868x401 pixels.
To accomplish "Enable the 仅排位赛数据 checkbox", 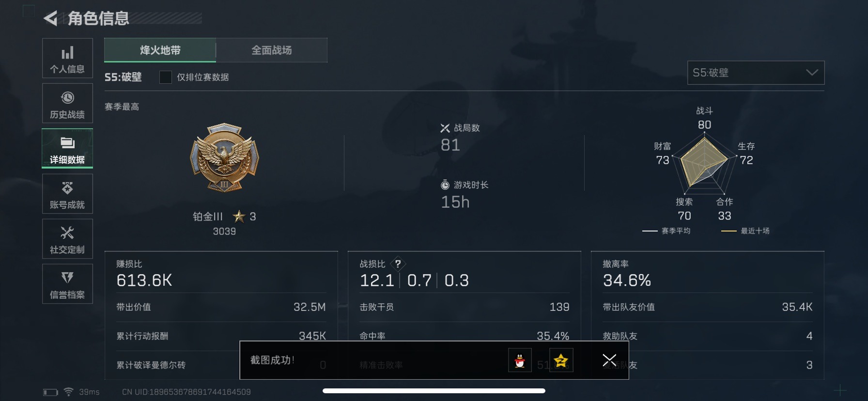I will click(x=166, y=77).
